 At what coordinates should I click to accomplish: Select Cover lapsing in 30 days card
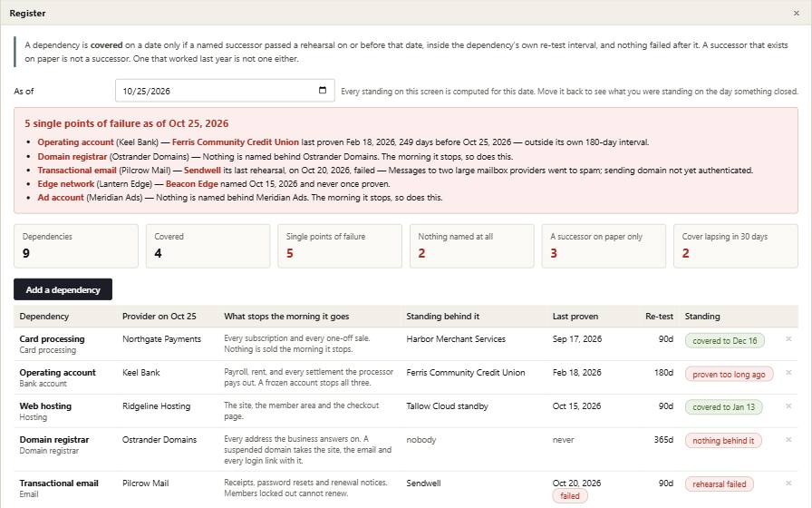pyautogui.click(x=735, y=246)
